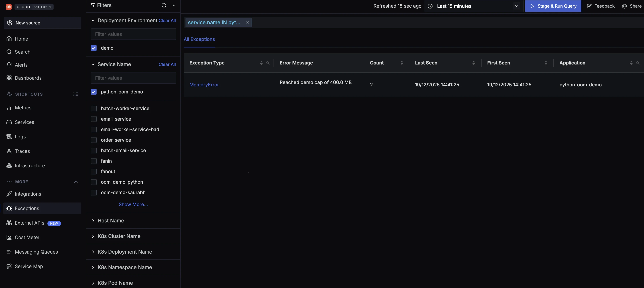This screenshot has height=288, width=644.
Task: Open the Cost Meter page
Action: 27,237
